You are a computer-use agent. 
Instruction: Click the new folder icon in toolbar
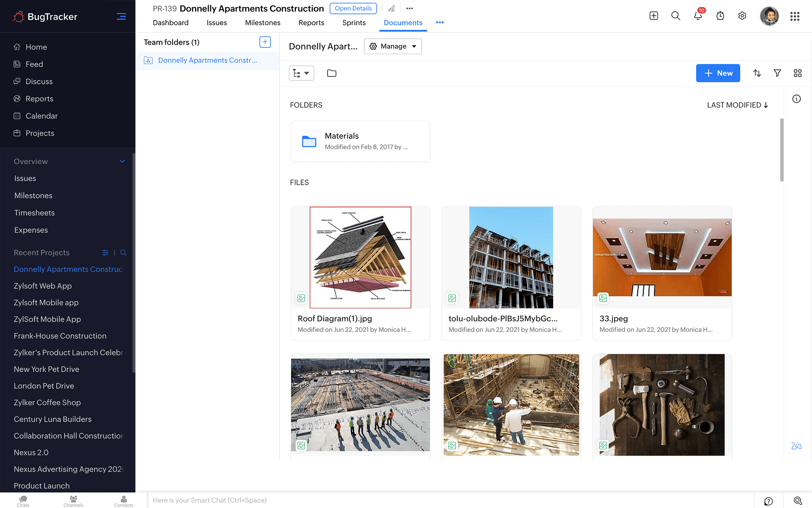click(332, 73)
